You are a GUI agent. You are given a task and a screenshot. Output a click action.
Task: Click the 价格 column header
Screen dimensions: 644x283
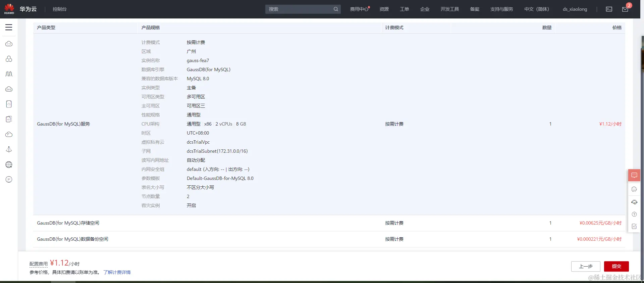tap(617, 28)
